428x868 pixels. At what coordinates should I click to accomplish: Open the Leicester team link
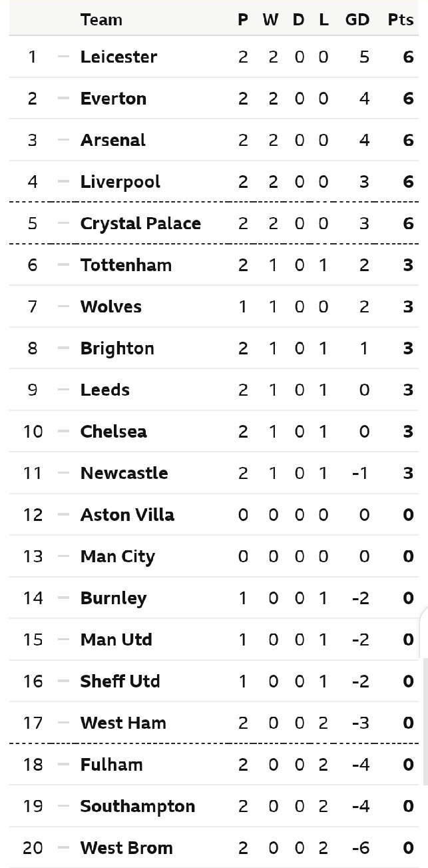tap(118, 57)
